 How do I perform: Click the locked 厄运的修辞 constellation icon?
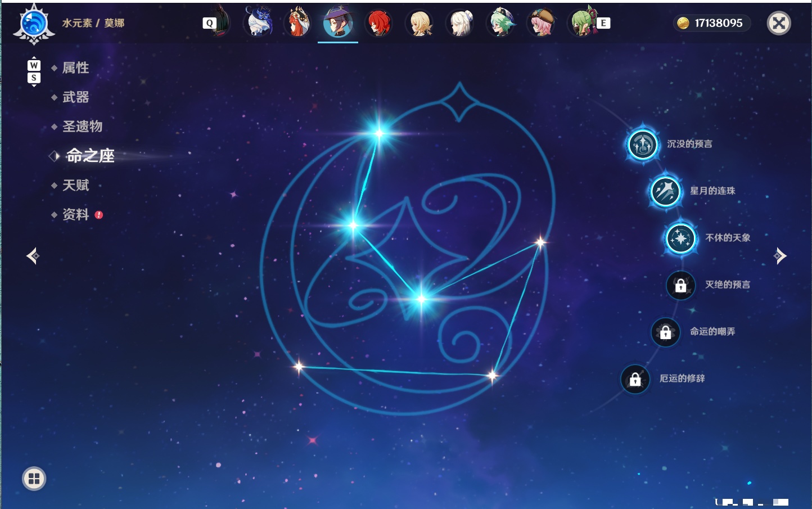click(x=635, y=379)
